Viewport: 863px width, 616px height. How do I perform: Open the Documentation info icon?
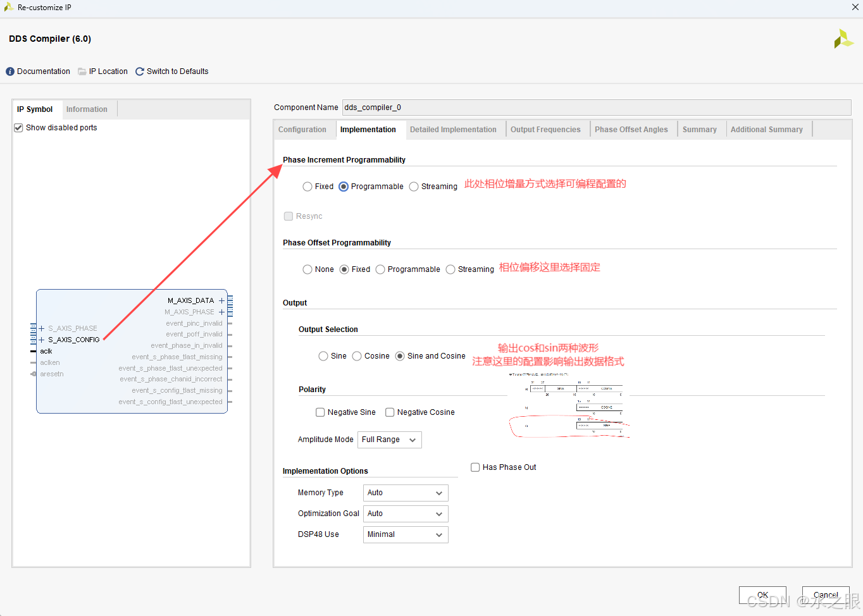(x=10, y=71)
